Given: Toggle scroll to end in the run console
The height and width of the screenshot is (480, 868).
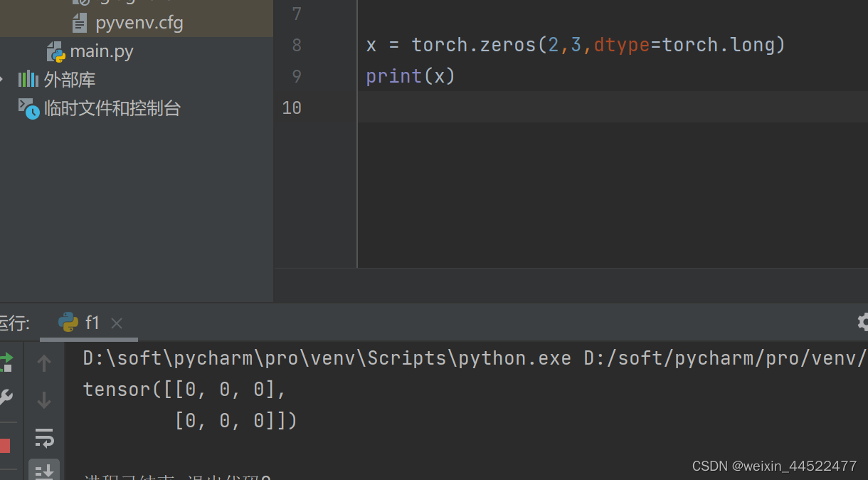Looking at the screenshot, I should click(44, 470).
